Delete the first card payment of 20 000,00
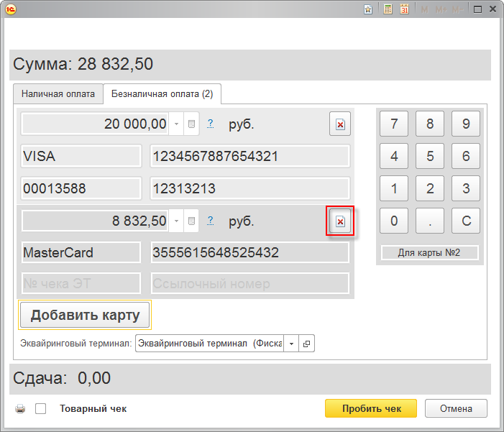 340,124
